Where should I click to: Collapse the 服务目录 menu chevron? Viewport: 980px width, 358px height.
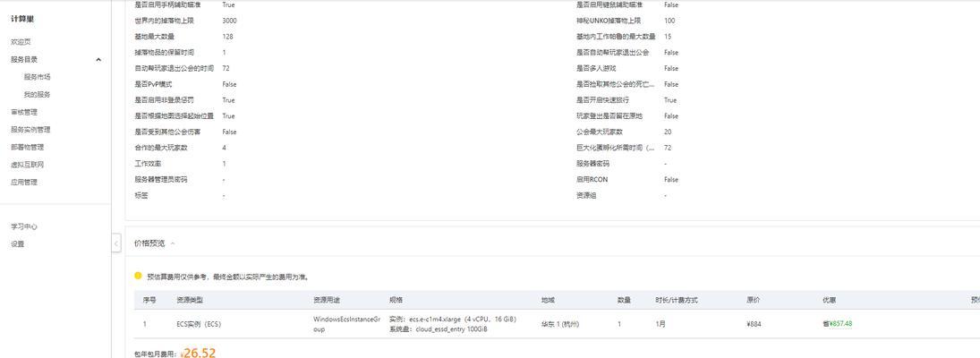[98, 60]
